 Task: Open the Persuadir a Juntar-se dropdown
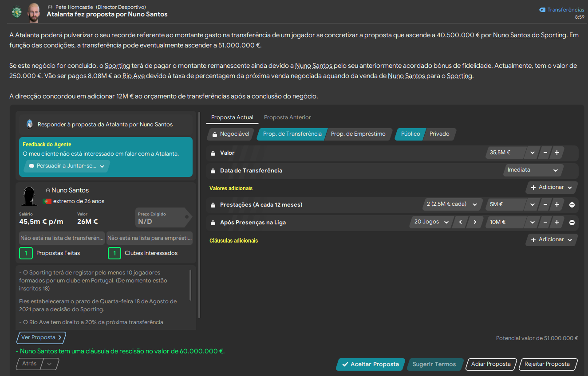tap(67, 166)
